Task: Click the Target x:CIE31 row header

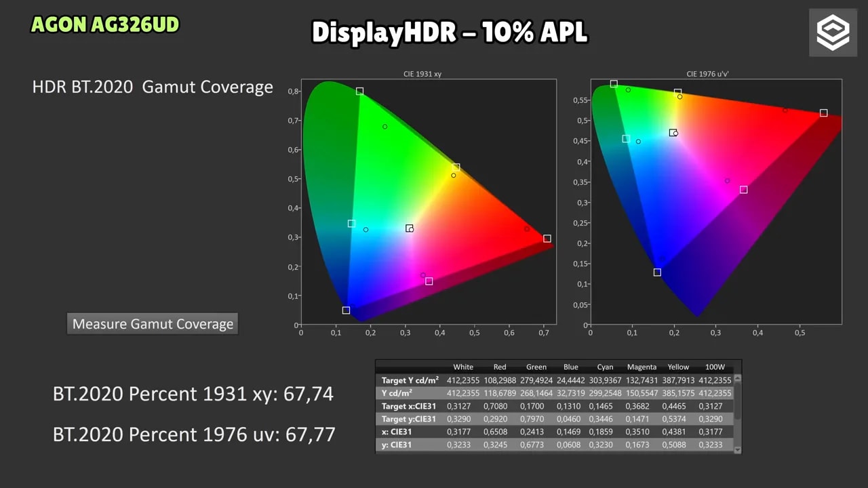Action: [410, 406]
